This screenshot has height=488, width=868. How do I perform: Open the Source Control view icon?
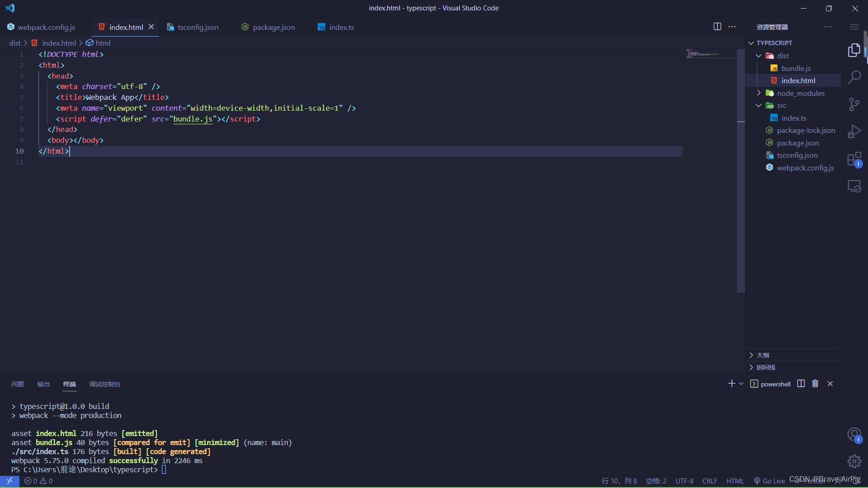coord(854,104)
